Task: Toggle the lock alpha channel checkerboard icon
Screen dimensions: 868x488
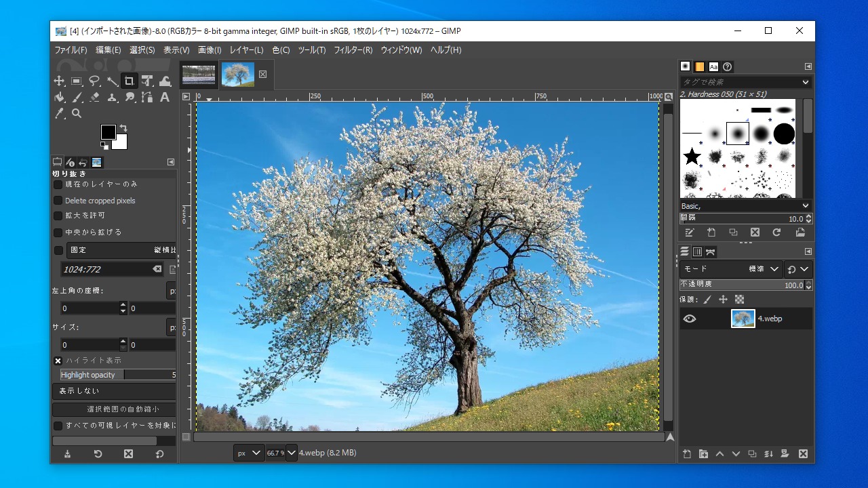Action: (739, 299)
